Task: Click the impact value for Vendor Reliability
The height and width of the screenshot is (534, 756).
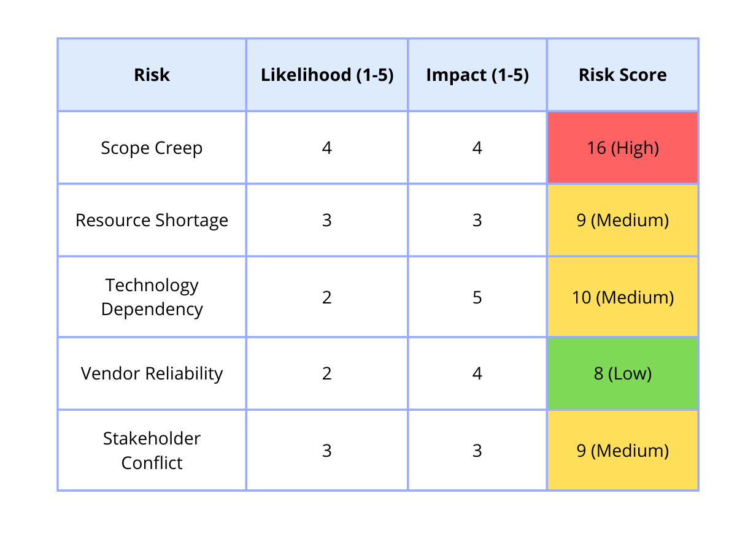Action: [477, 373]
